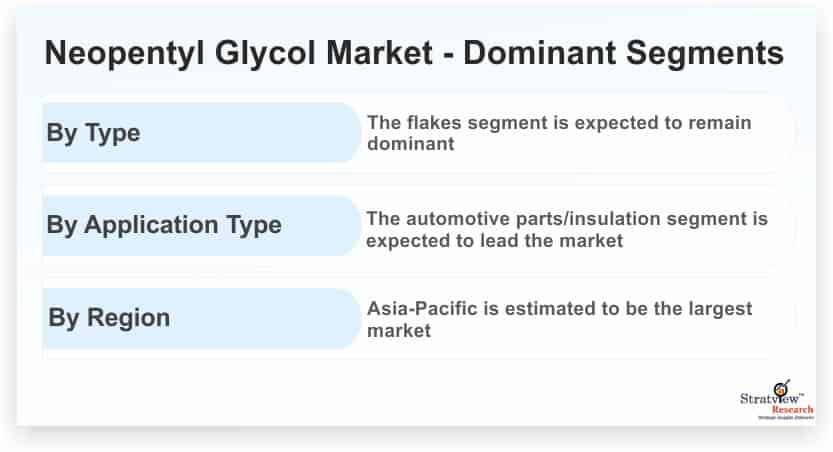The width and height of the screenshot is (833, 452).
Task: Click the flakes segment description text
Action: click(x=559, y=133)
